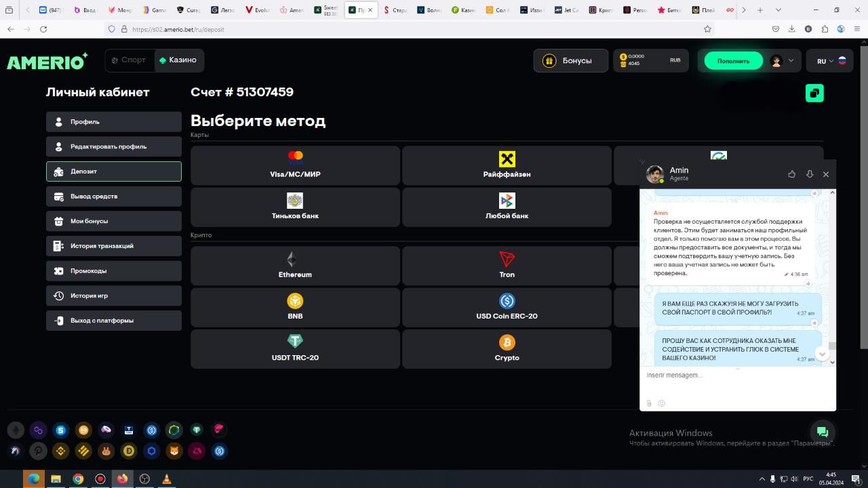Switch to Спорт section toggle
Image resolution: width=868 pixels, height=488 pixels.
click(x=130, y=60)
